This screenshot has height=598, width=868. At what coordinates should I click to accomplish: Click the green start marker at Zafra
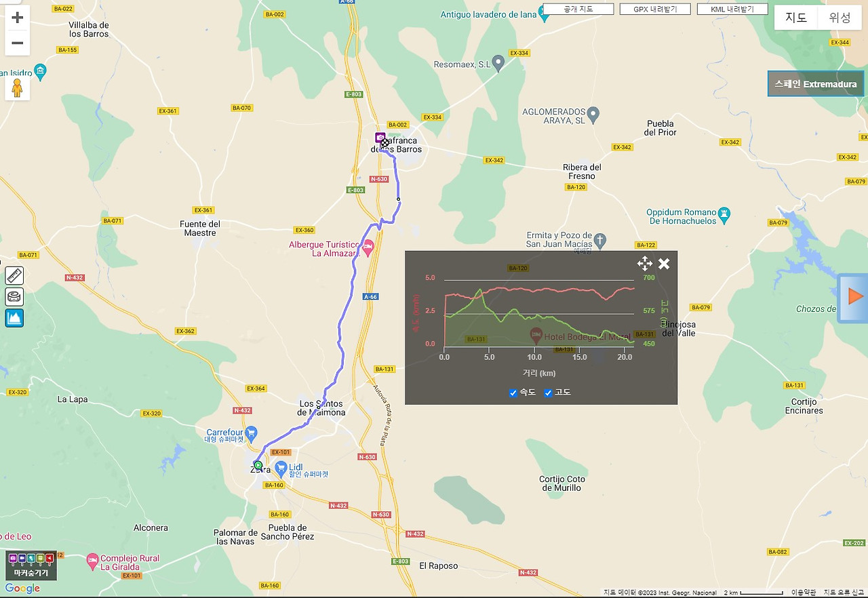(x=258, y=465)
